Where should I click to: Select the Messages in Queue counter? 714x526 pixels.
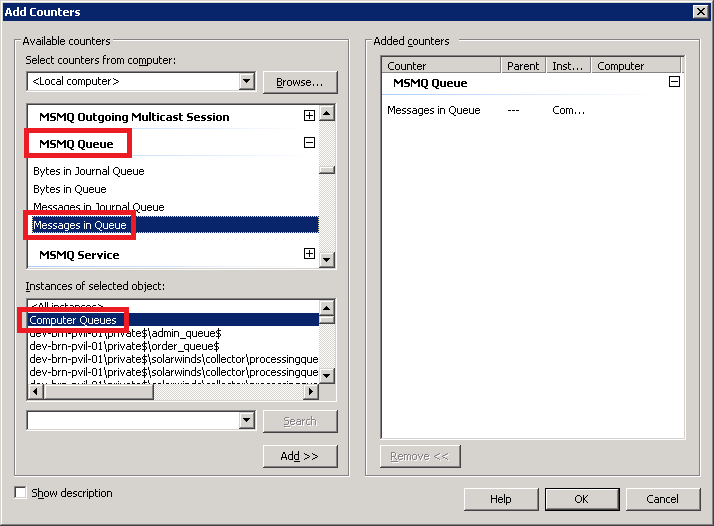coord(175,225)
